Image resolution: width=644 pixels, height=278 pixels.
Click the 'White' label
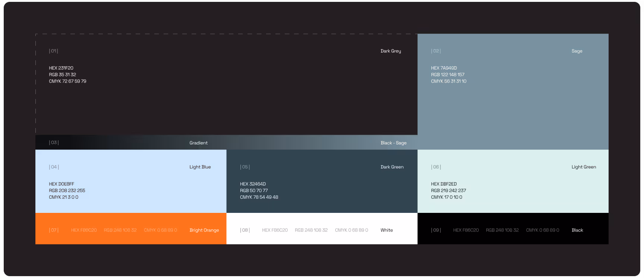(386, 230)
